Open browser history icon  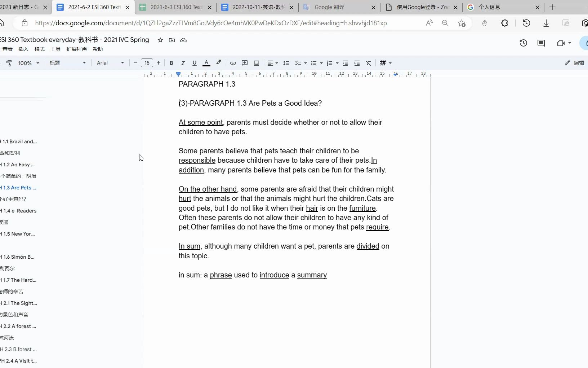[526, 23]
